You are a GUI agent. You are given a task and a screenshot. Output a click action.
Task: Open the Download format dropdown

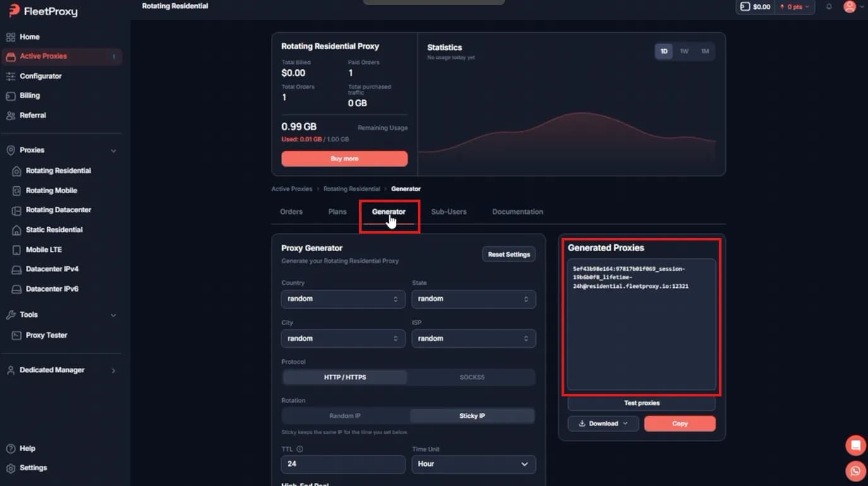point(603,424)
